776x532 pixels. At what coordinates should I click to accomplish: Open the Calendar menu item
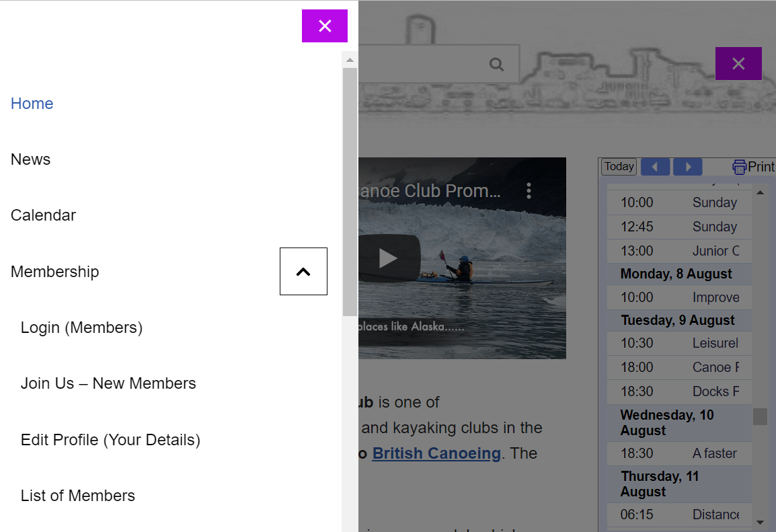(x=43, y=215)
